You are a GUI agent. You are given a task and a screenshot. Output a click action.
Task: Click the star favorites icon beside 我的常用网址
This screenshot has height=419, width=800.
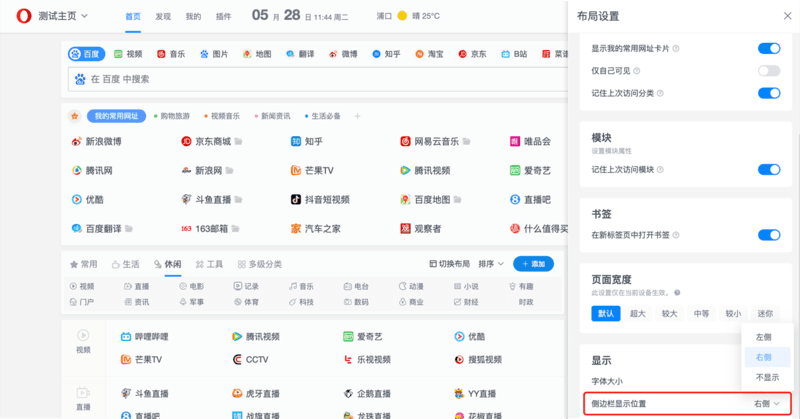(74, 116)
